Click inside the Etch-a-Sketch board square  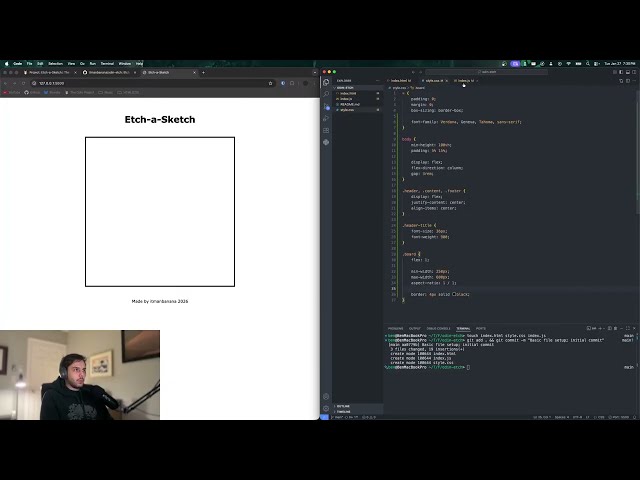[160, 212]
